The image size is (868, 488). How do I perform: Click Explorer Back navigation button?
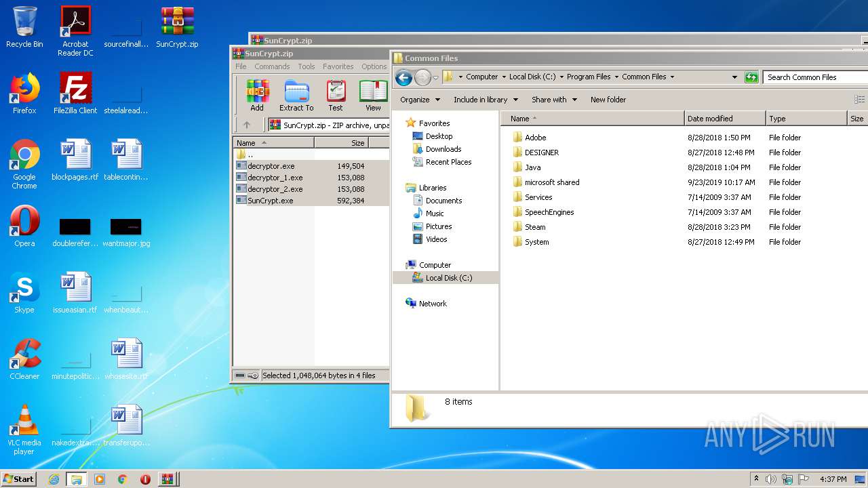tap(403, 77)
